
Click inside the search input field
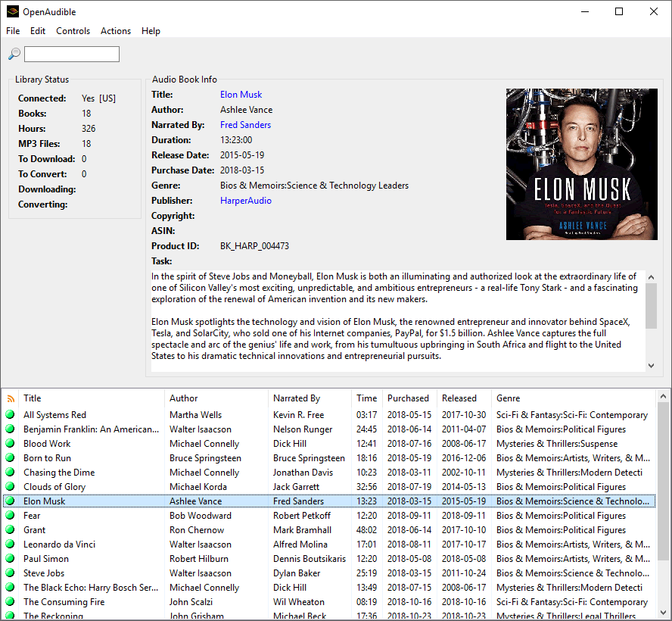click(71, 54)
